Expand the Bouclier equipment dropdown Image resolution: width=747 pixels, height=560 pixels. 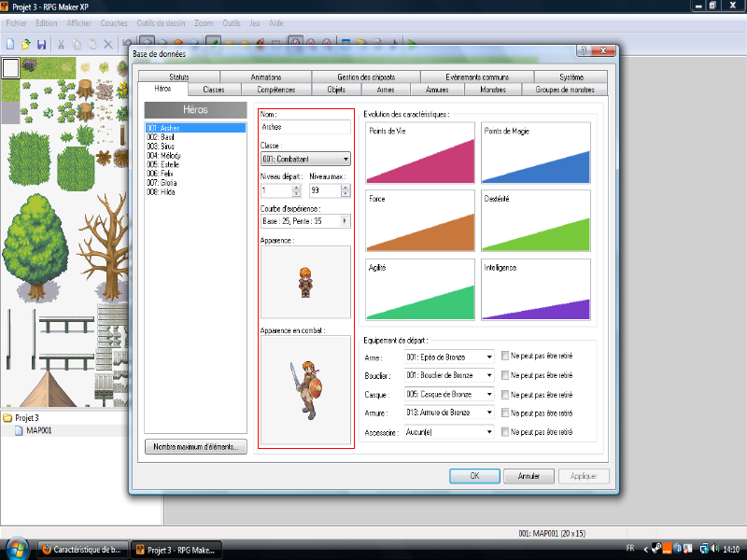point(489,375)
